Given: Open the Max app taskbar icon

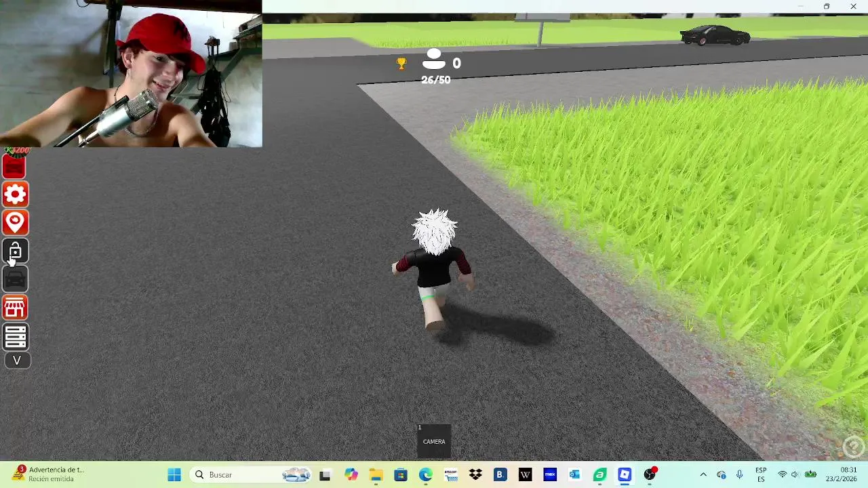Looking at the screenshot, I should 550,475.
